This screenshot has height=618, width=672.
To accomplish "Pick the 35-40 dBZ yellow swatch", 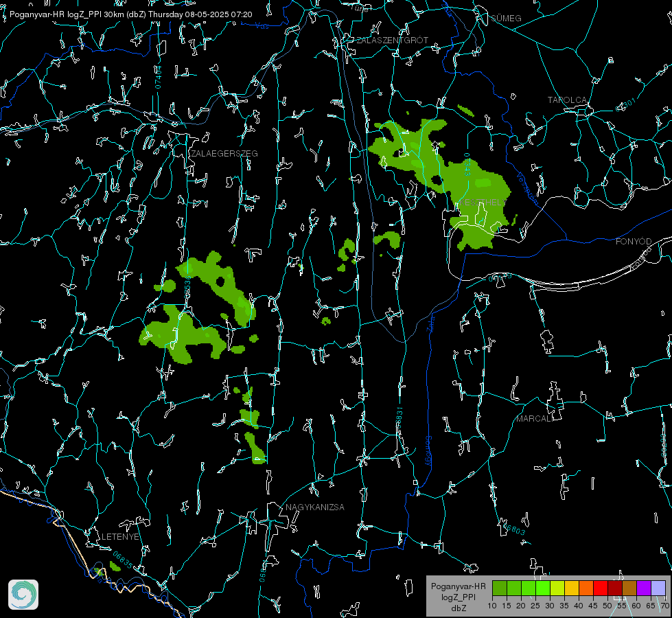I will (x=572, y=588).
